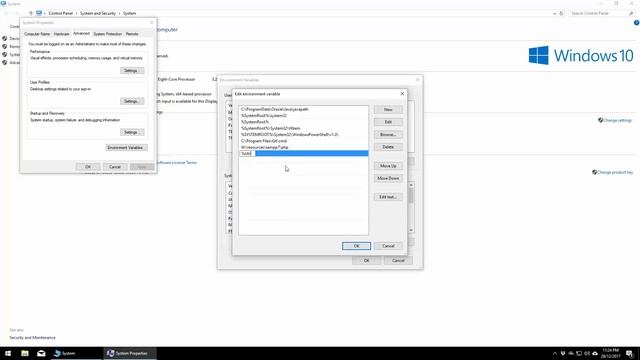Click System Properties taskbar button
Image resolution: width=640 pixels, height=360 pixels.
pos(130,353)
